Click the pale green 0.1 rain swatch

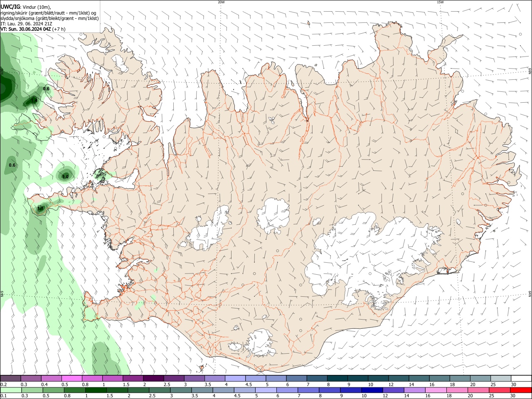pos(11,390)
